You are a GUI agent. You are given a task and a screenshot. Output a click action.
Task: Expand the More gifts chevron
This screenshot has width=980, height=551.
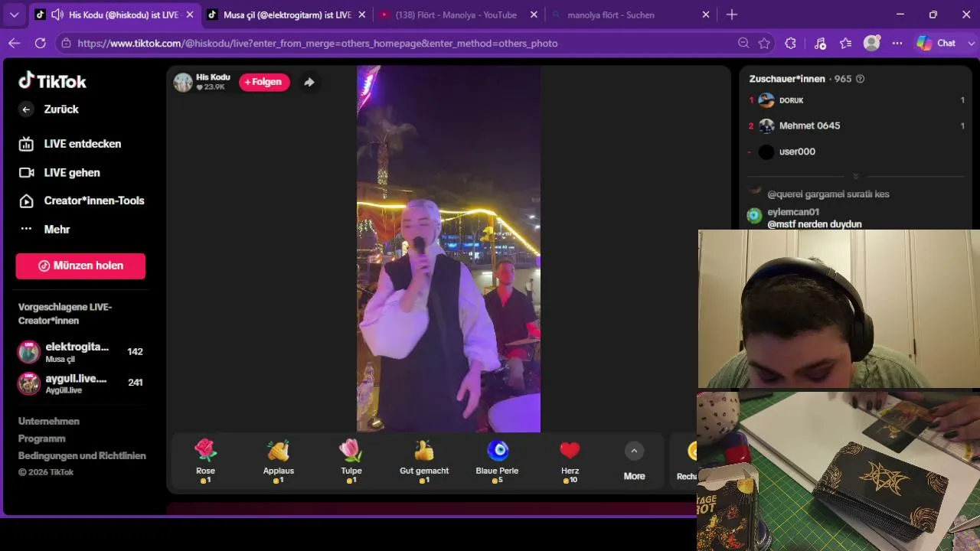(x=634, y=452)
